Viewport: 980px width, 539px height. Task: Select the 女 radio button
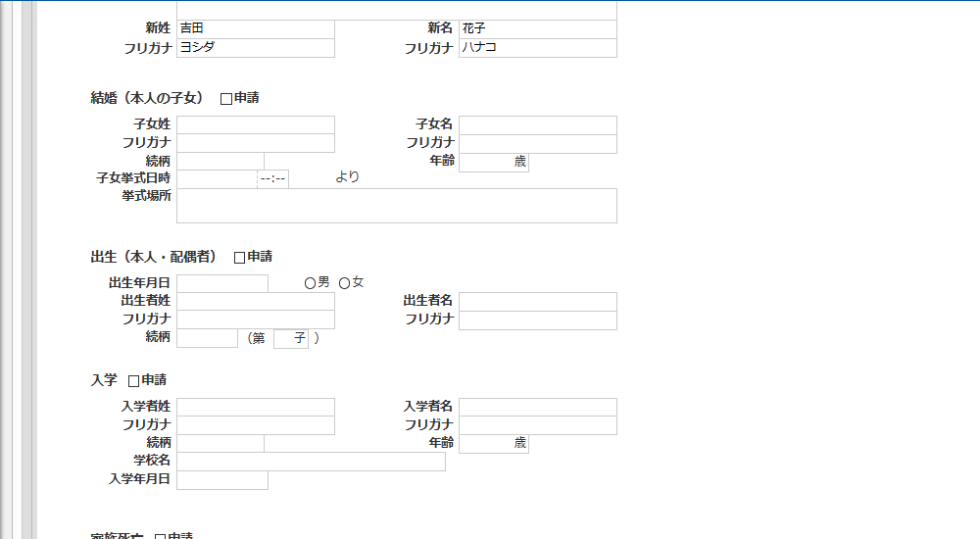(x=344, y=283)
